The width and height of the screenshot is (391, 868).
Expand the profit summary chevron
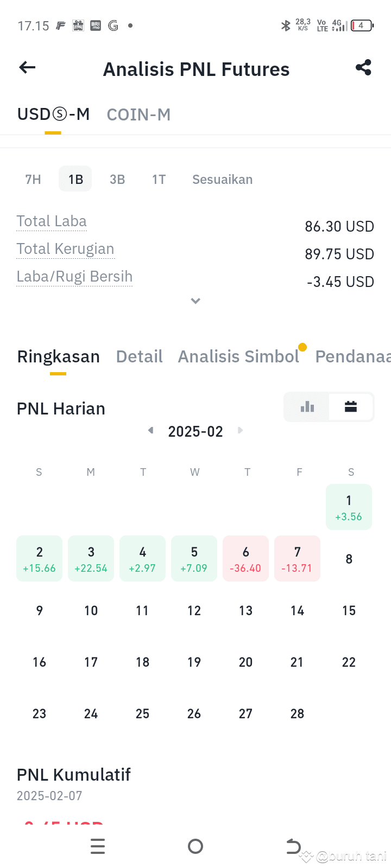tap(195, 301)
